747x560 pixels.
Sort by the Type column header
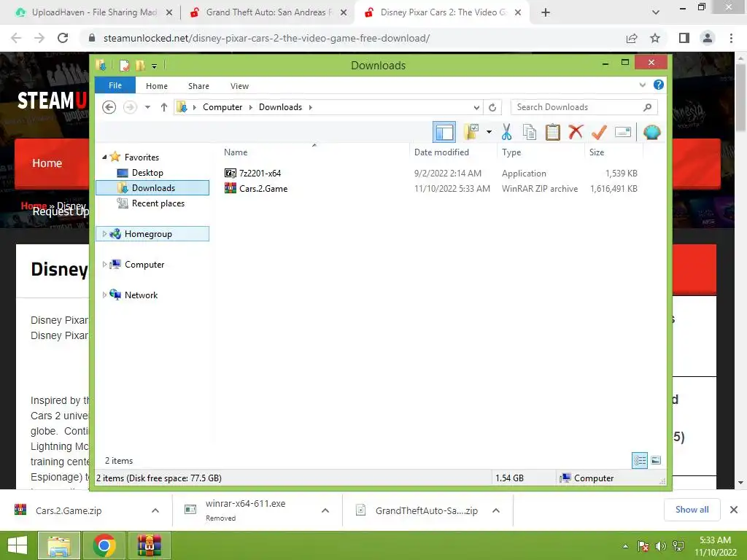click(541, 152)
